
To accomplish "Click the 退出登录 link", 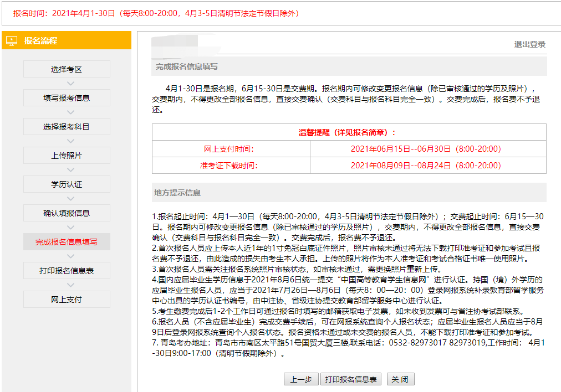I will point(529,45).
